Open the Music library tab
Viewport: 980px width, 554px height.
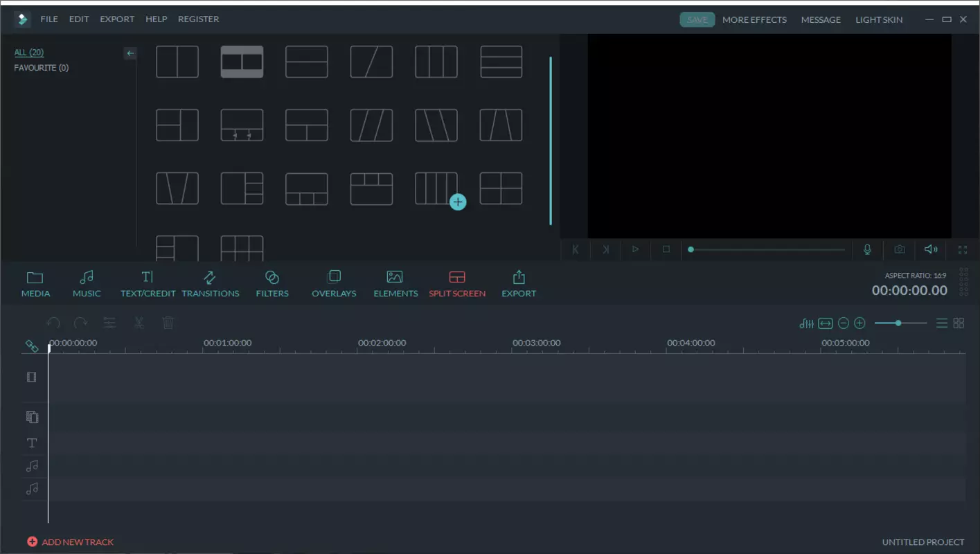coord(87,284)
